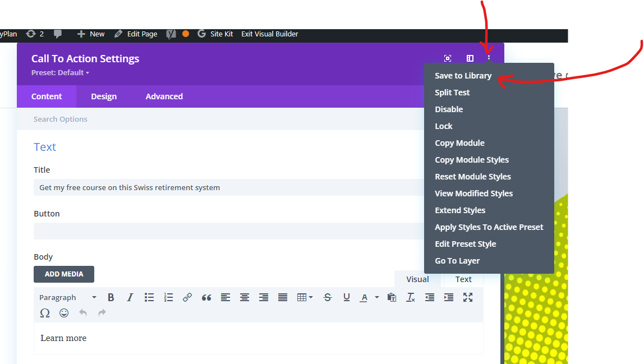Switch to the Design tab
The height and width of the screenshot is (364, 644).
(x=104, y=96)
